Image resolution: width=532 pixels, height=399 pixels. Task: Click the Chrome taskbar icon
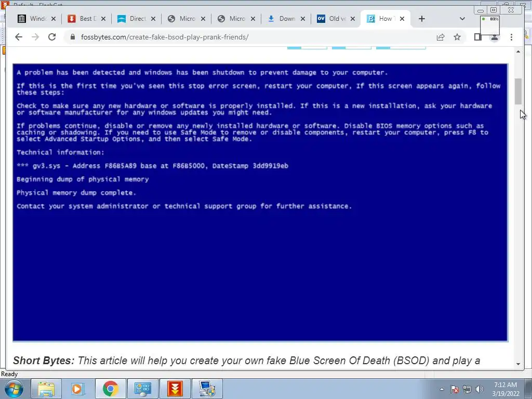tap(111, 389)
